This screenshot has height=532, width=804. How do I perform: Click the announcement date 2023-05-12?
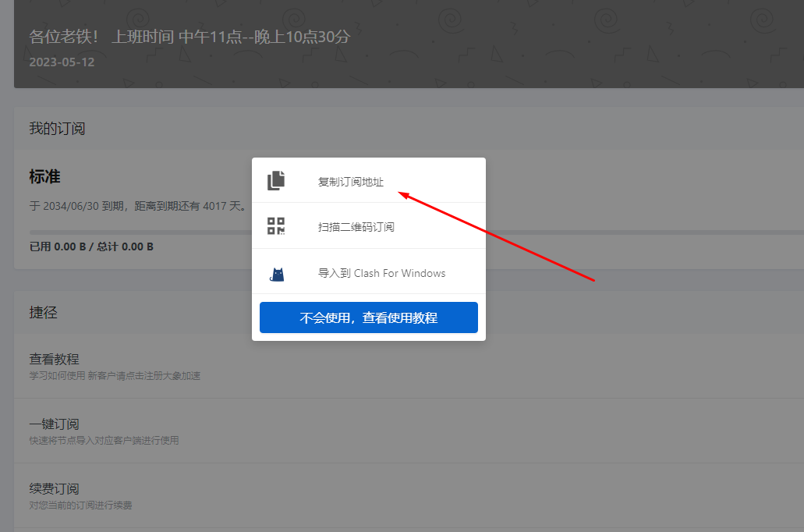click(62, 62)
